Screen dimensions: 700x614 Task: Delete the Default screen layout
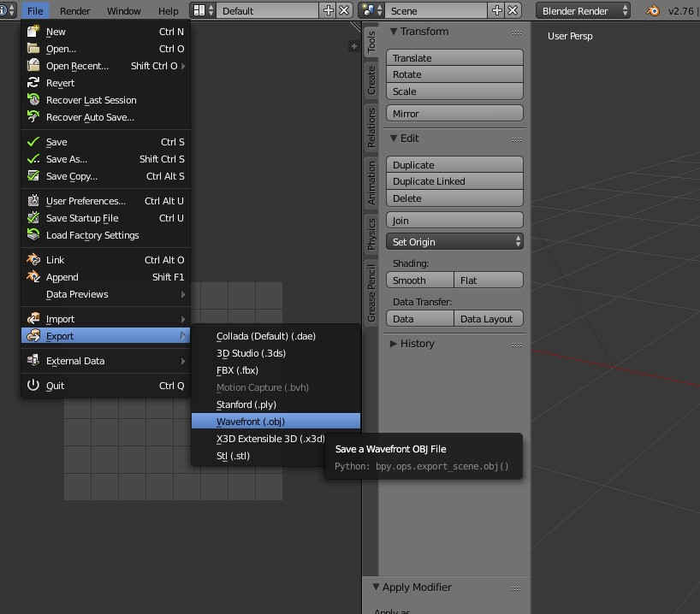click(344, 11)
